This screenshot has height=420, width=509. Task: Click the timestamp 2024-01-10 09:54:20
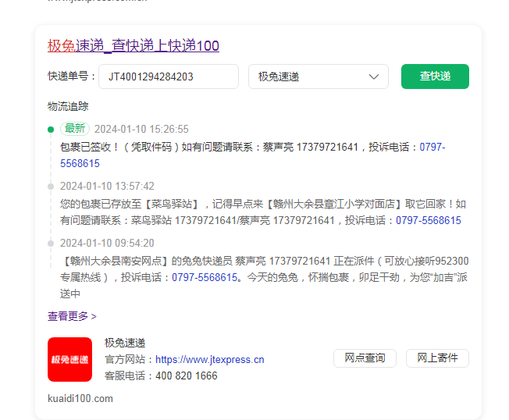[107, 243]
